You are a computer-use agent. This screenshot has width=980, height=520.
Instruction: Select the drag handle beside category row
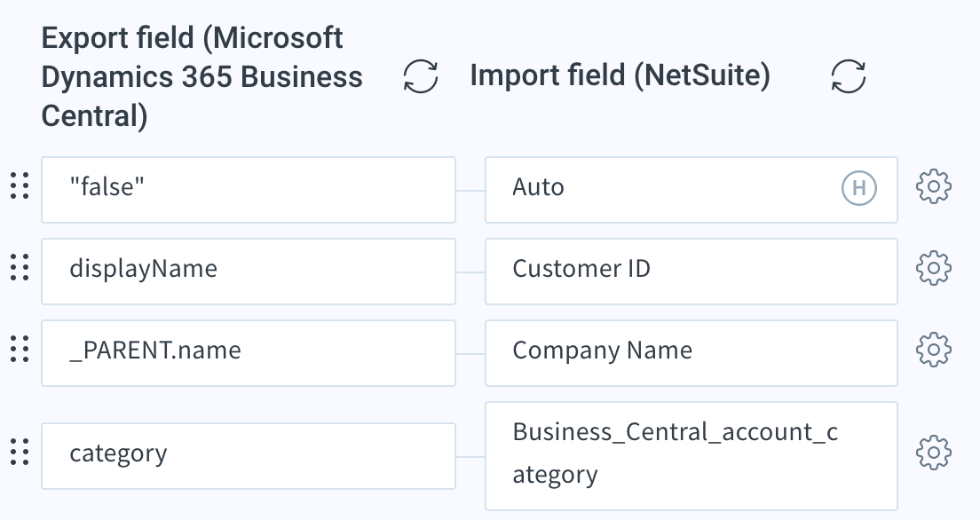click(20, 452)
